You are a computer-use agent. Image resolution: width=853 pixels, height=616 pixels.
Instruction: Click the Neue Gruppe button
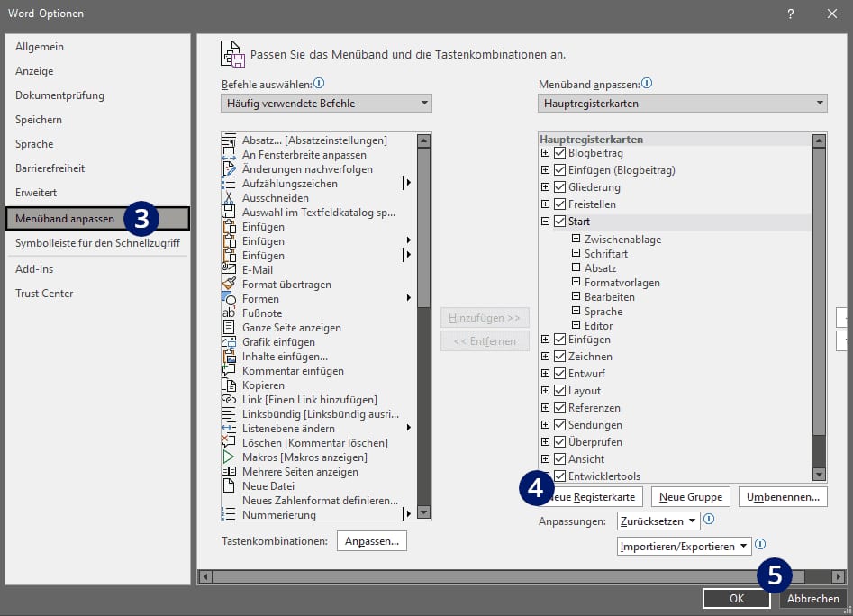pos(691,497)
